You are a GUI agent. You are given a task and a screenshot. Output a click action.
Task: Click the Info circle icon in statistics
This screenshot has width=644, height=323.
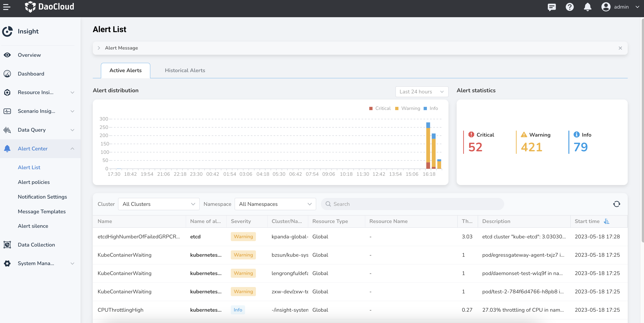577,135
